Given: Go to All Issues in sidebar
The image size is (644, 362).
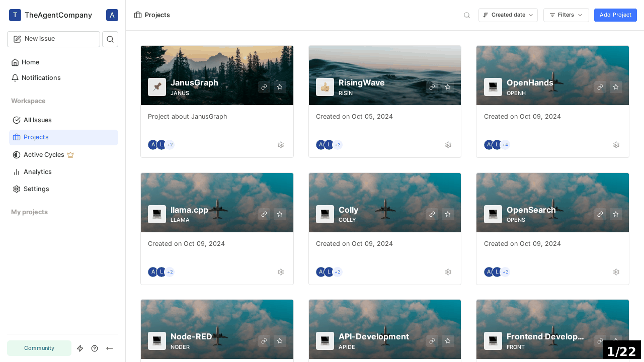Looking at the screenshot, I should pyautogui.click(x=37, y=120).
